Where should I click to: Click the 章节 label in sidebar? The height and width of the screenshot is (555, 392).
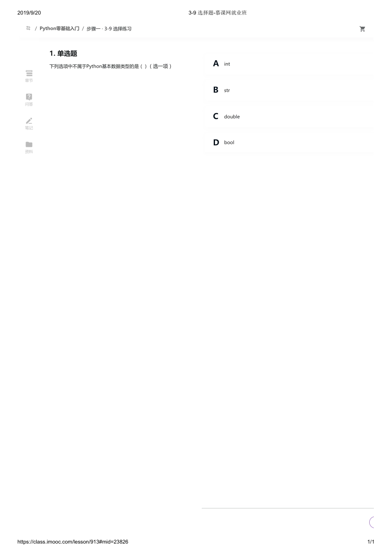(x=29, y=80)
